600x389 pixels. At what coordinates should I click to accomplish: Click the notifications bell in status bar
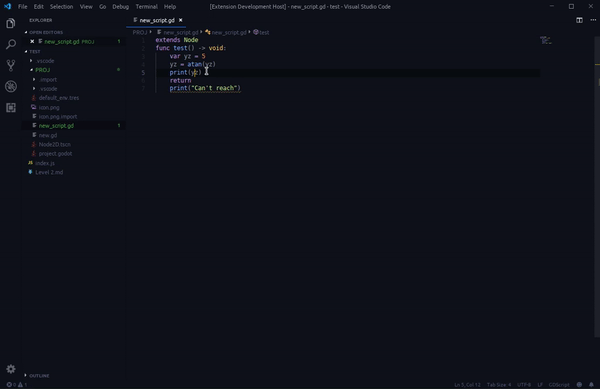tap(591, 385)
